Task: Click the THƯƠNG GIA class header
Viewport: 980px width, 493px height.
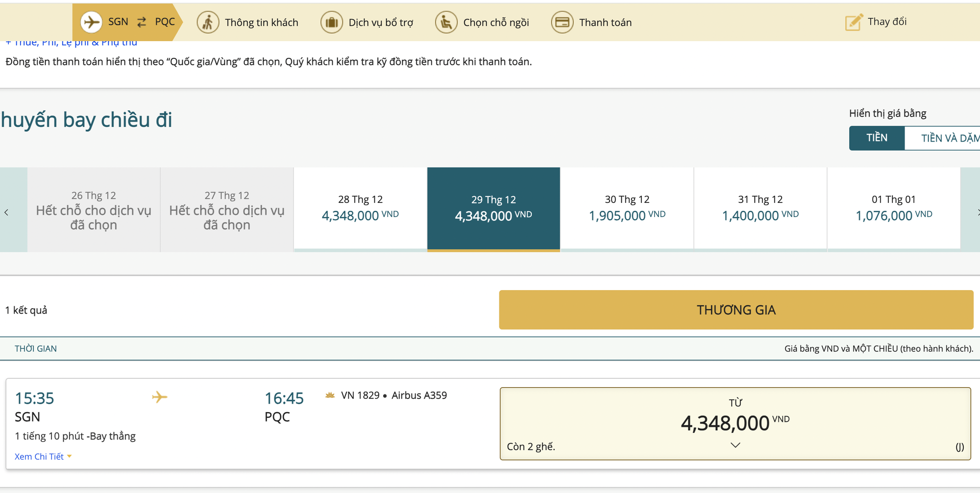Action: click(736, 310)
